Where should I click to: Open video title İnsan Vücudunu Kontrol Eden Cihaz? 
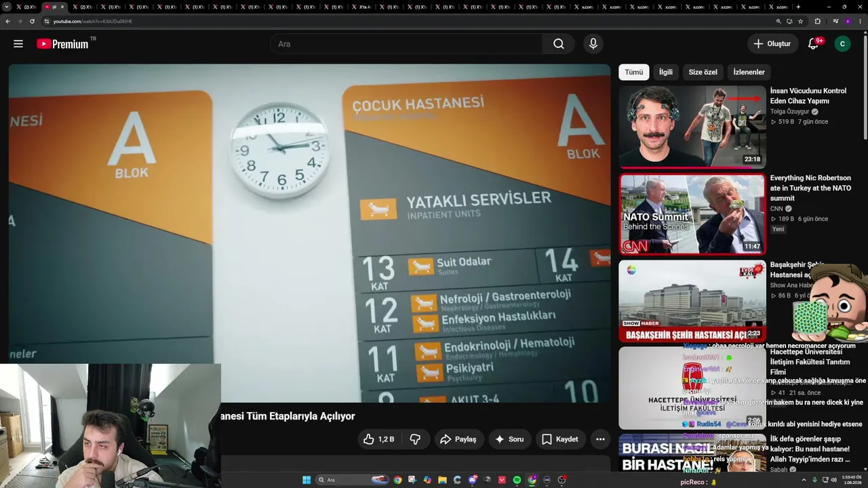click(x=808, y=96)
